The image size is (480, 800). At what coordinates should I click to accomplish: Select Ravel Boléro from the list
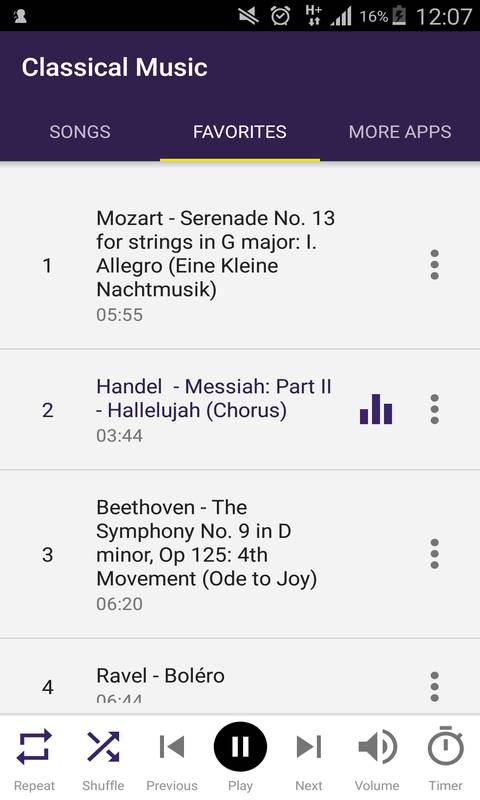pyautogui.click(x=240, y=677)
